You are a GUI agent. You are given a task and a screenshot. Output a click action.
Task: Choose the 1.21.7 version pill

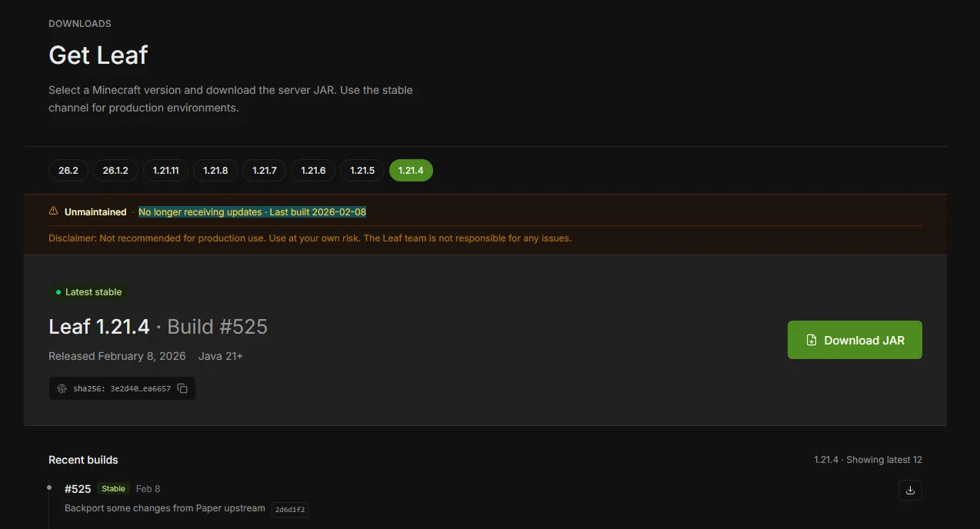point(264,170)
